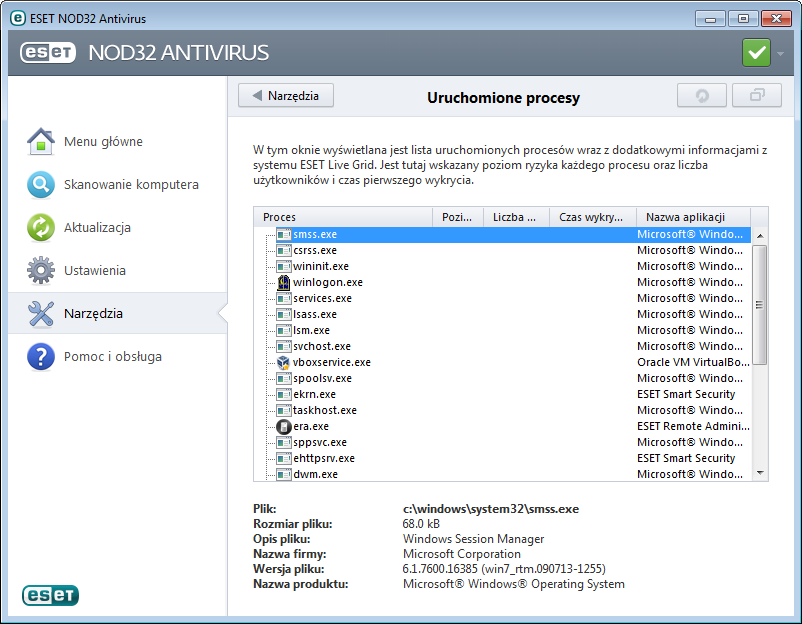Click the smss.exe process icon
802x624 pixels.
[x=283, y=234]
